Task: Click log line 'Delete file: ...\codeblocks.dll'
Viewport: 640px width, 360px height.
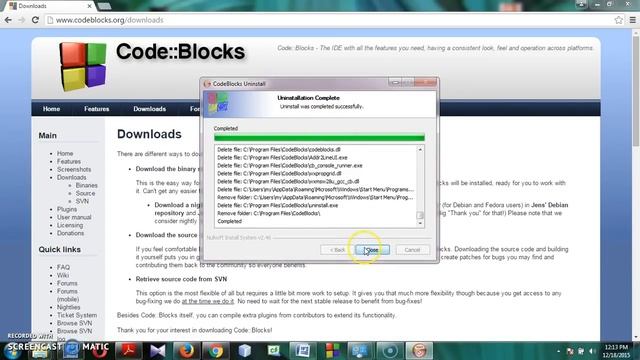Action: [x=279, y=150]
